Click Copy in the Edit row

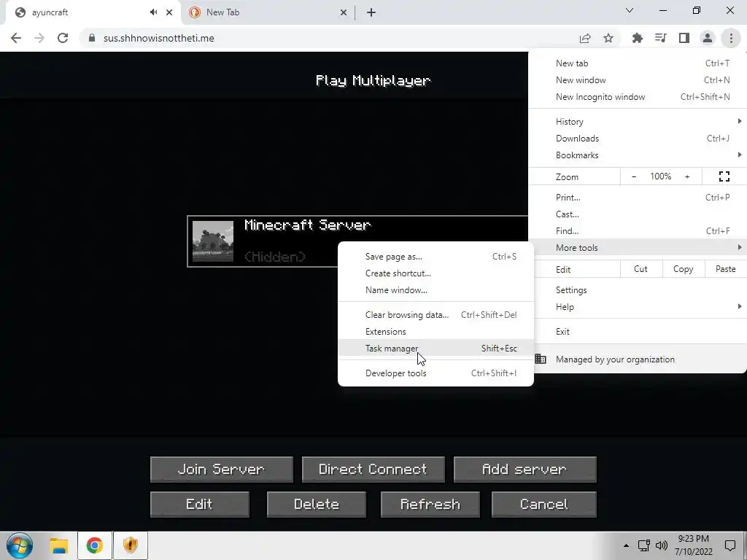[x=683, y=269]
